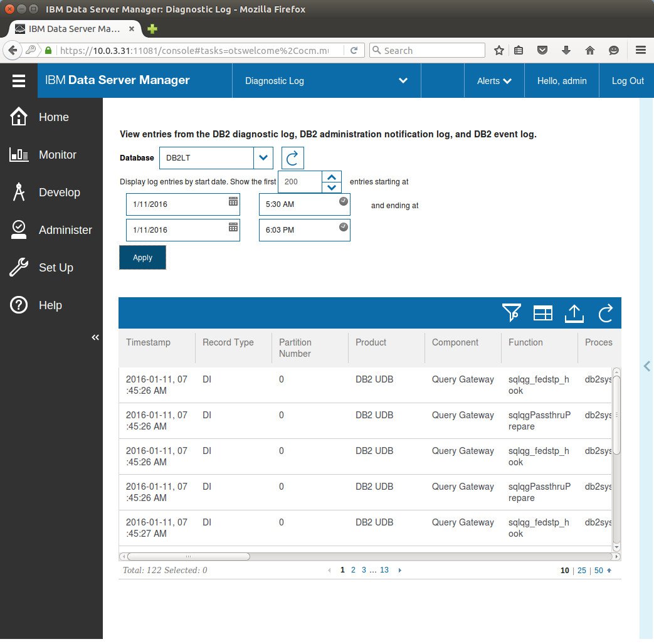Open the Alerts dropdown
654x644 pixels.
(494, 80)
